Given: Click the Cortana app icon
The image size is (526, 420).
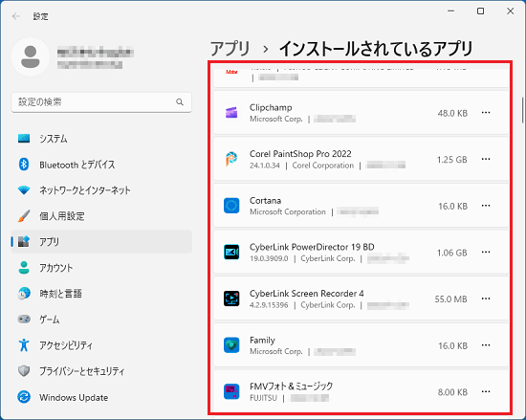Looking at the screenshot, I should pos(231,206).
